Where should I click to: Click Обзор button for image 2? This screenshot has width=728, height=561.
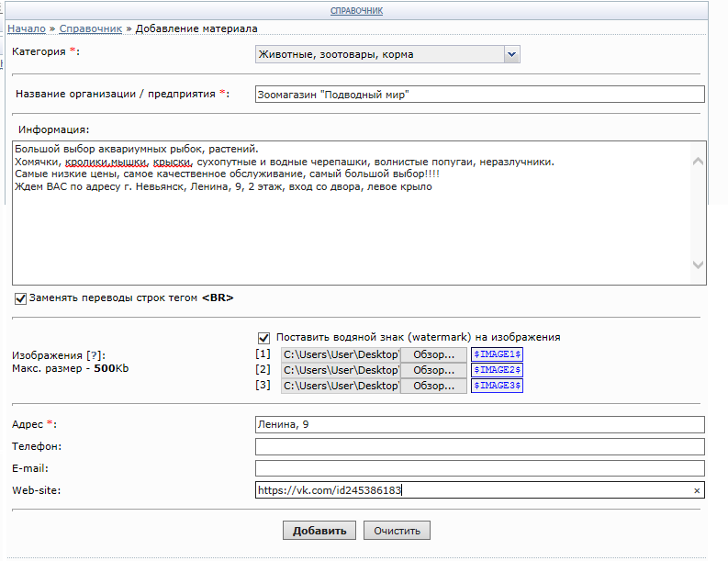click(x=433, y=370)
